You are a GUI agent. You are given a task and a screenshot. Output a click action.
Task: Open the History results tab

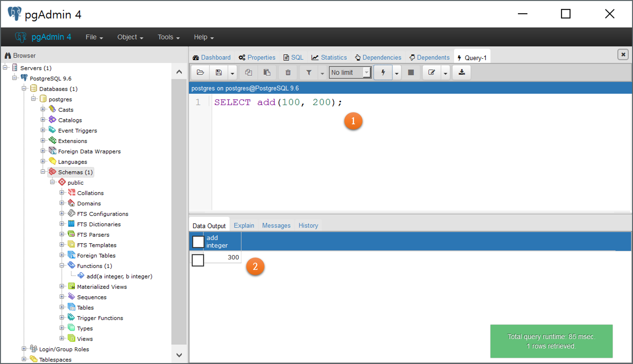(x=308, y=226)
